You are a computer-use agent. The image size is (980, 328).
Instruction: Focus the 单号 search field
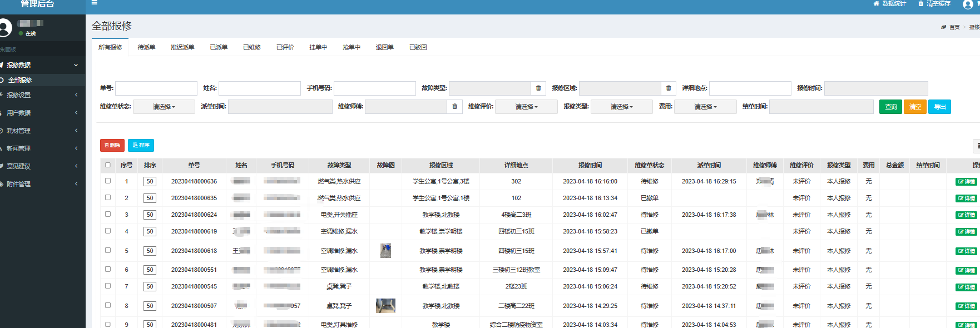pyautogui.click(x=156, y=88)
